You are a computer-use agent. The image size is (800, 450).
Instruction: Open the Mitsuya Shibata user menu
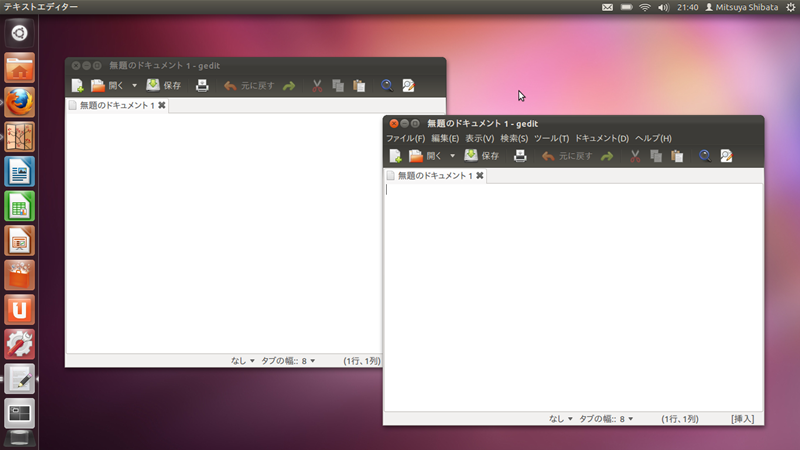pos(742,7)
